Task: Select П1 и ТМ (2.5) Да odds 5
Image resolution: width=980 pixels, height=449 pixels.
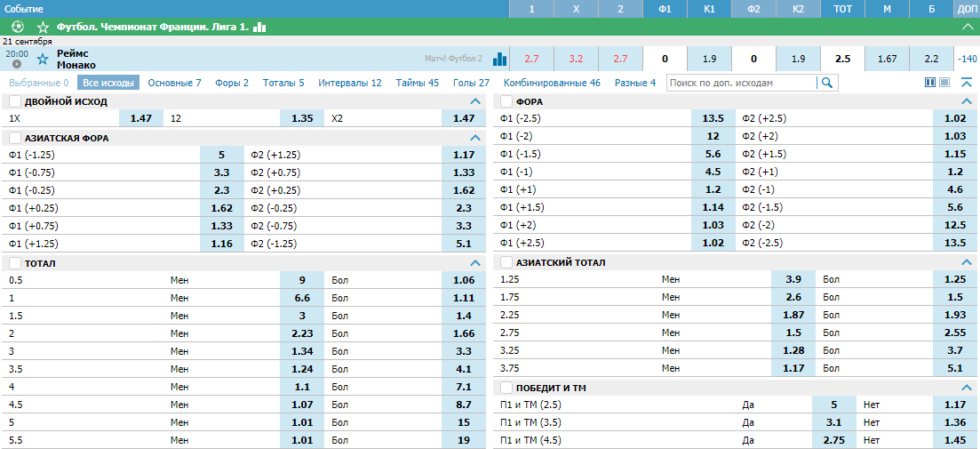Action: click(834, 405)
